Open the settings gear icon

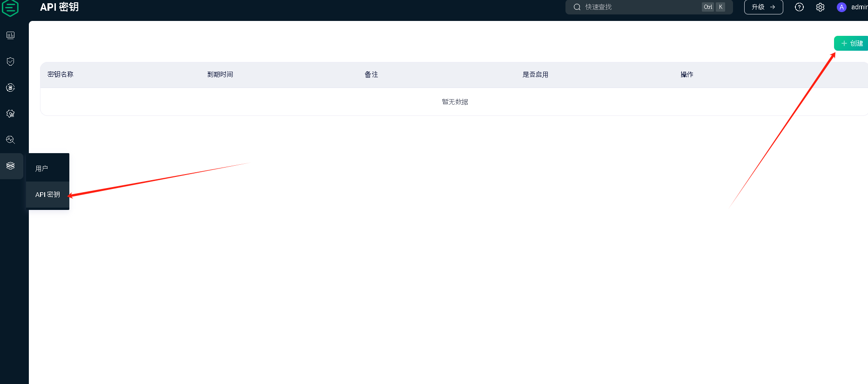[820, 7]
